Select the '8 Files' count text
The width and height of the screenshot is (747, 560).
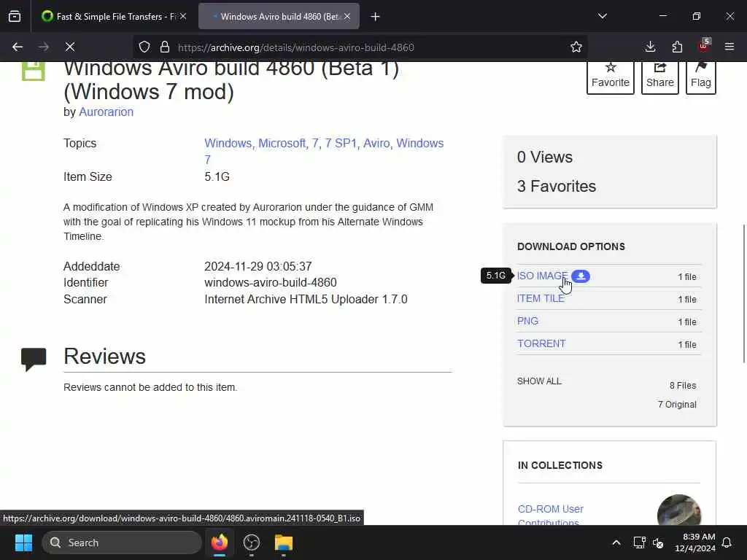tap(683, 385)
